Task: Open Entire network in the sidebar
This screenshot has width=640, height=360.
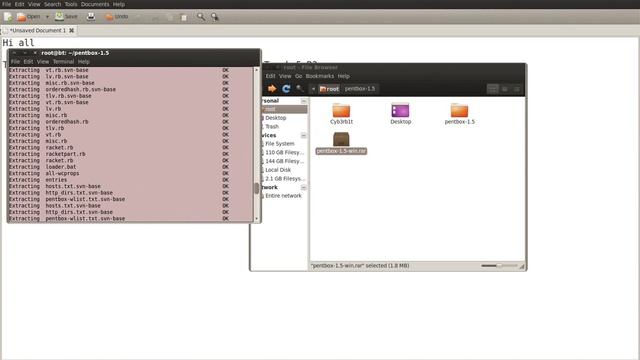Action: pos(284,196)
